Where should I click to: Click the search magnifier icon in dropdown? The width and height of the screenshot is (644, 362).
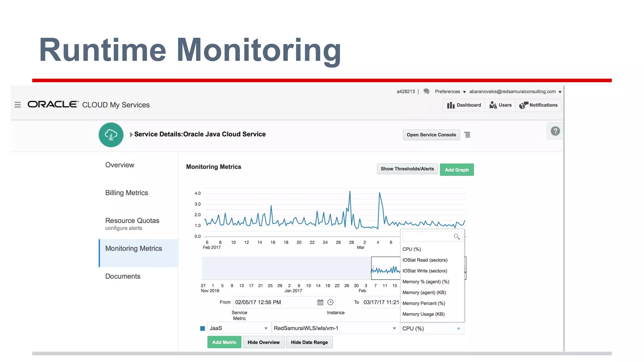[457, 237]
